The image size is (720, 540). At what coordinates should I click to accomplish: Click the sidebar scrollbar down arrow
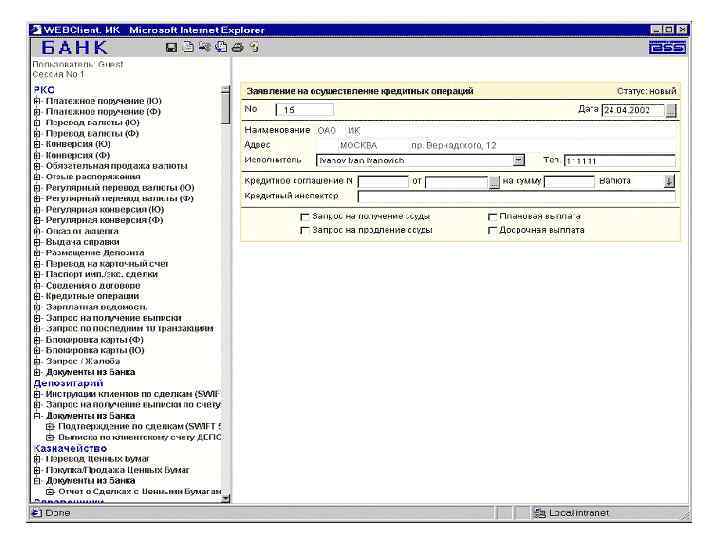(x=225, y=499)
